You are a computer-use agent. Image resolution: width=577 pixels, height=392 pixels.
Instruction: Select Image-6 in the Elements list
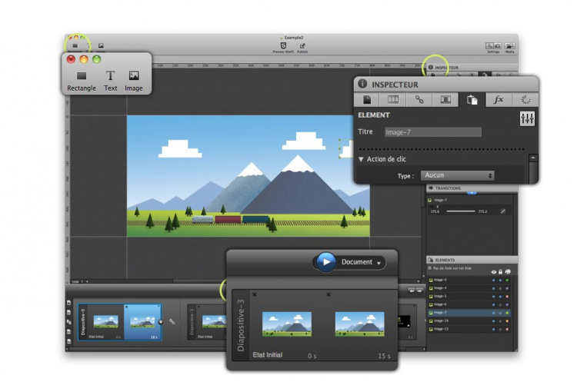coord(469,304)
